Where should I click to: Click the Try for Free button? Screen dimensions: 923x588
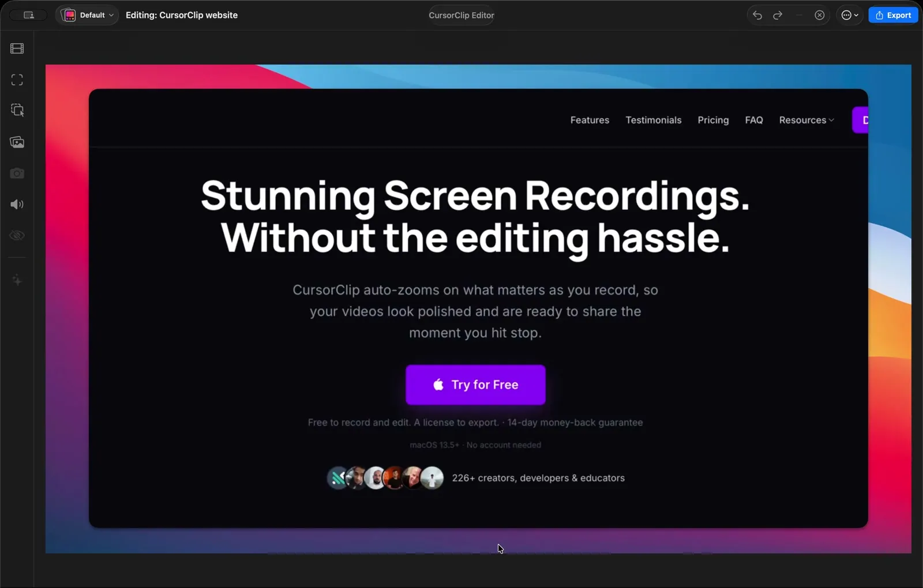475,385
